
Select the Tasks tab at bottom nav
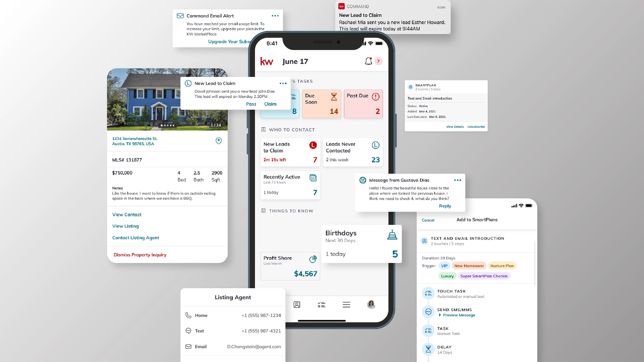pos(322,305)
